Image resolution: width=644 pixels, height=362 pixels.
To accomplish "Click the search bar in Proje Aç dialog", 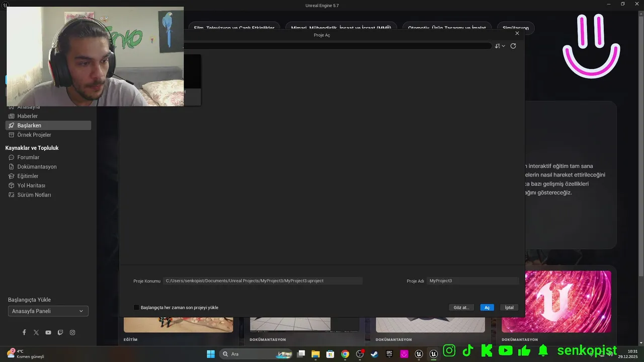I will tap(337, 46).
